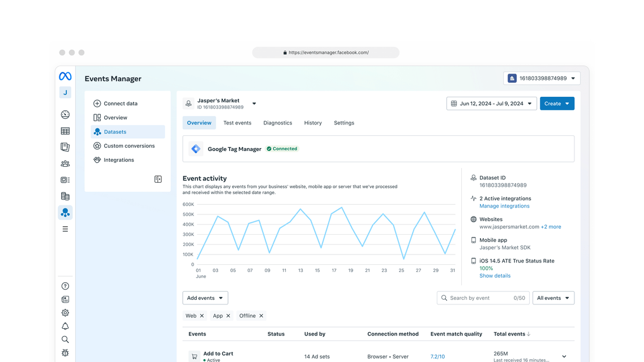The height and width of the screenshot is (362, 644).
Task: Open the documents icon in left rail
Action: click(x=65, y=147)
